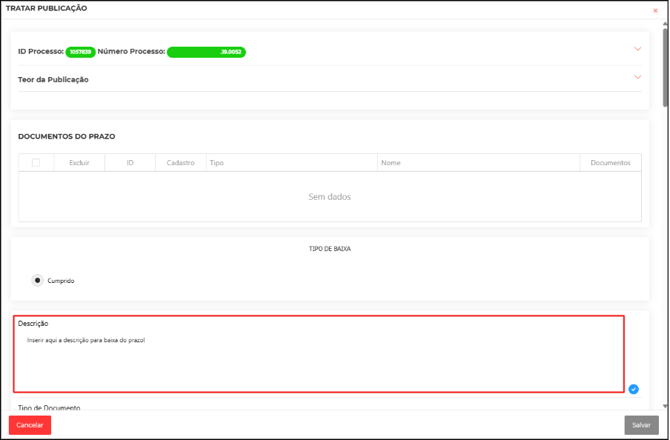Sort by the Nome column header
Viewport: 670px width, 440px height.
pos(390,163)
